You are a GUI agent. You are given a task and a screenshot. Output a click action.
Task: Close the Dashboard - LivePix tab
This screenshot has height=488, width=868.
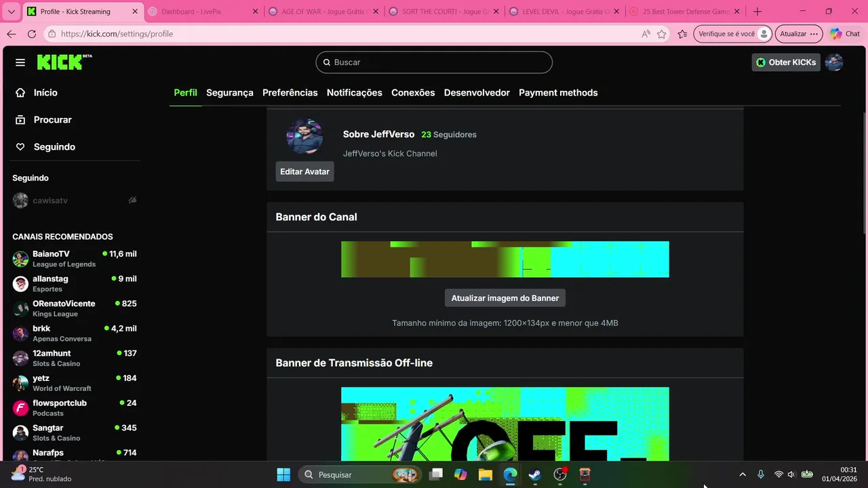point(255,12)
